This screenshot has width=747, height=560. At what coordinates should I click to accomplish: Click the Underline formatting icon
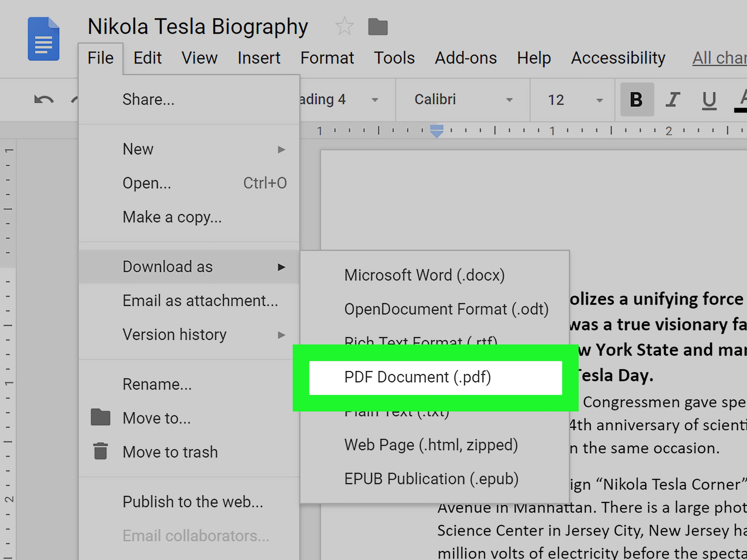click(x=709, y=100)
